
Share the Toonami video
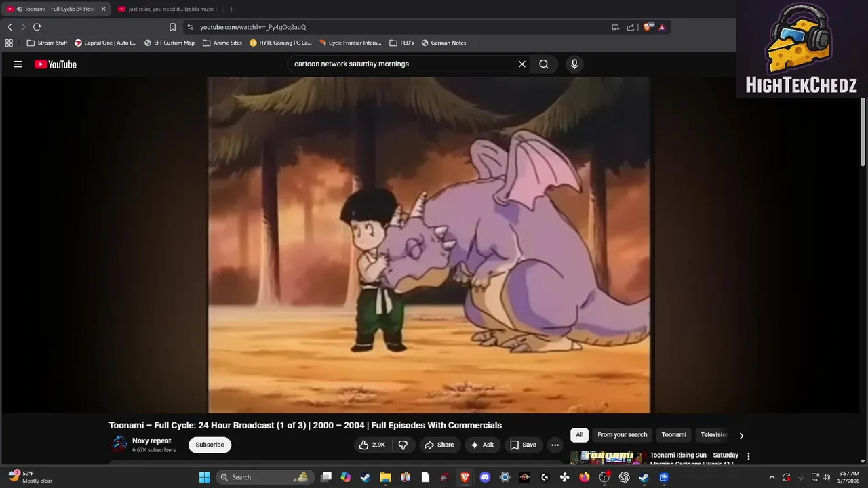click(439, 445)
